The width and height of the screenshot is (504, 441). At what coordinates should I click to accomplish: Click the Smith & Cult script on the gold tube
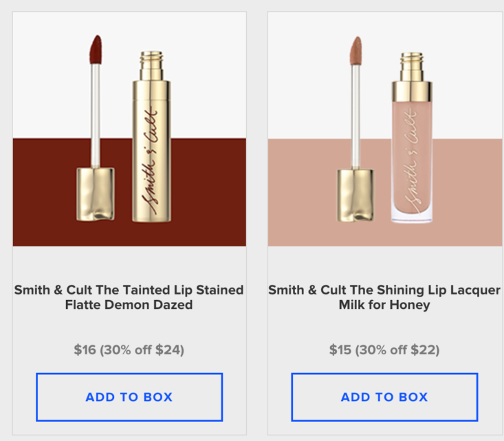pos(150,162)
